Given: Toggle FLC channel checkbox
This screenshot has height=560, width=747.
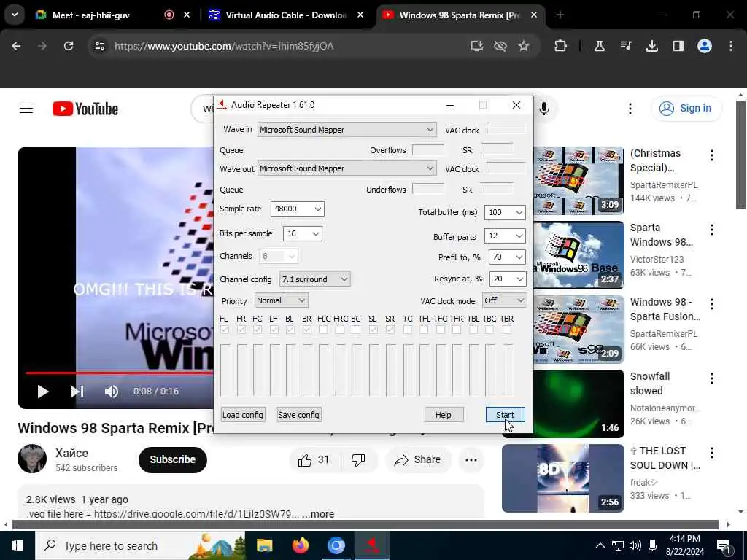Looking at the screenshot, I should 323,330.
